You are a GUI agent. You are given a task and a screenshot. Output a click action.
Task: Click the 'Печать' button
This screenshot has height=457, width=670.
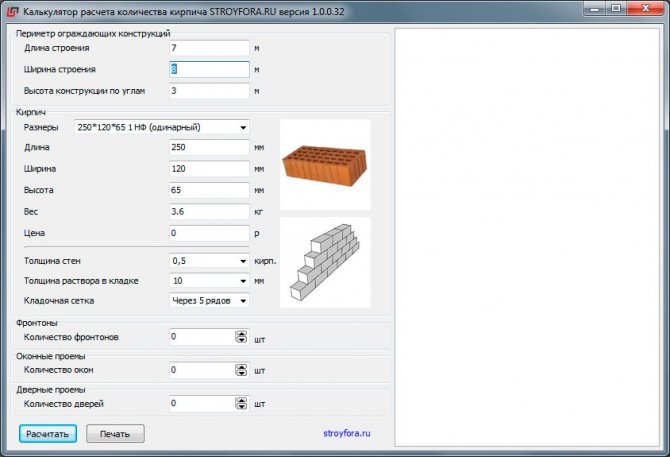(x=115, y=434)
